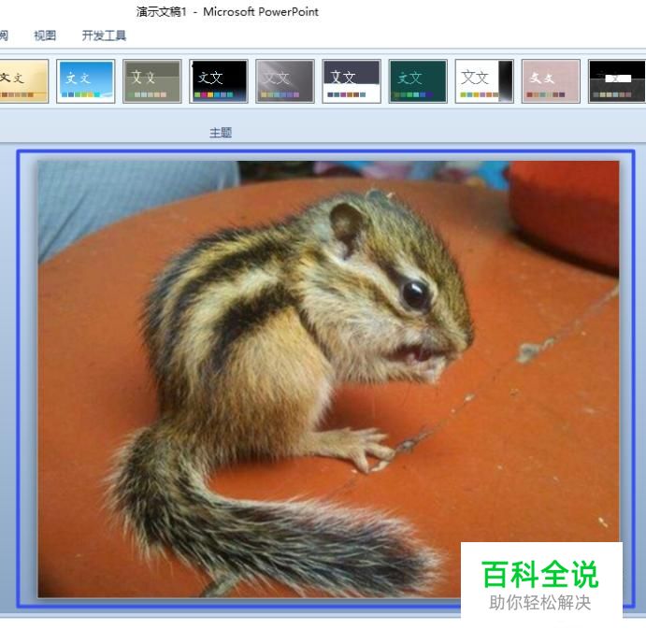Apply the gray gradient theme thumbnail

tap(285, 81)
